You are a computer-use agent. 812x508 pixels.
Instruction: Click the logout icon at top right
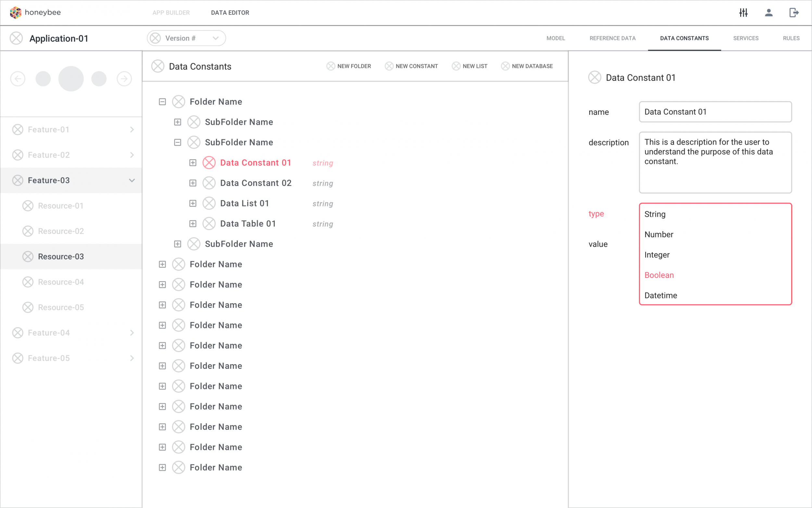click(793, 13)
